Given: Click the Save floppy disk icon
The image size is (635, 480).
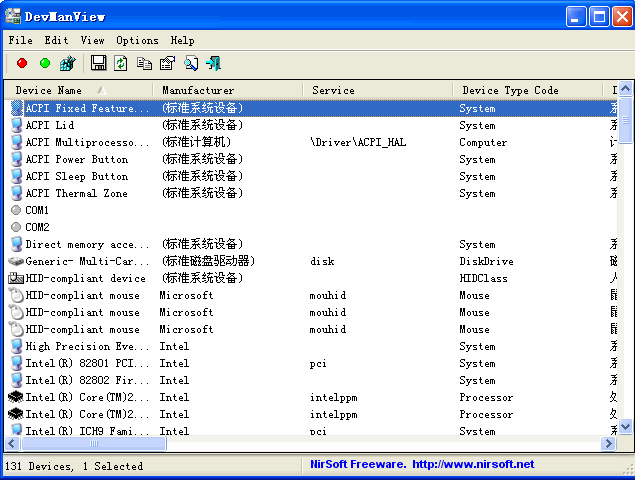Looking at the screenshot, I should pyautogui.click(x=98, y=63).
